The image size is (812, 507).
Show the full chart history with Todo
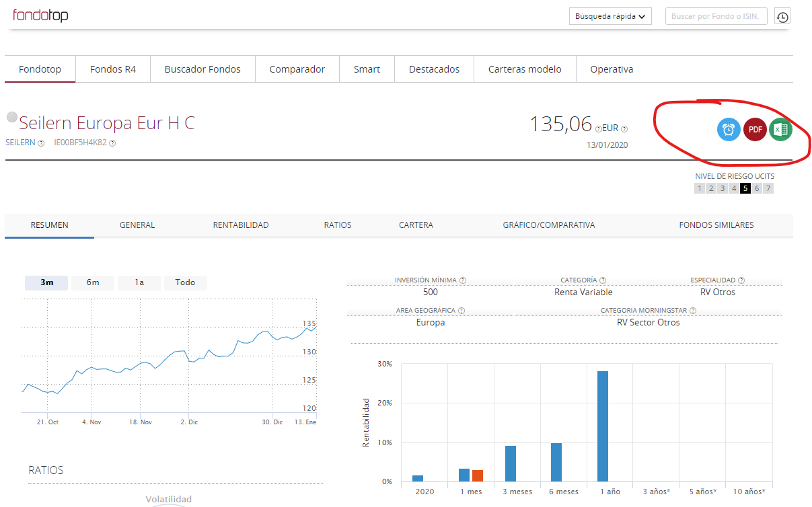pyautogui.click(x=186, y=282)
